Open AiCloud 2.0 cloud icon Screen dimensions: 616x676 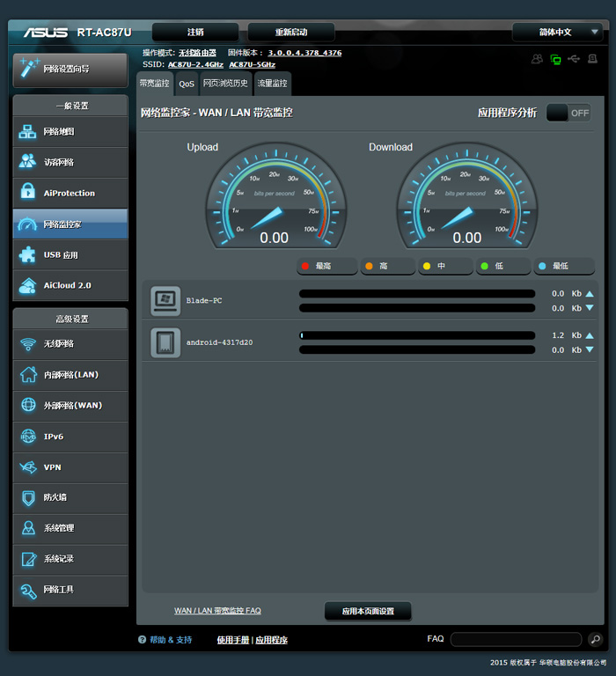point(27,285)
